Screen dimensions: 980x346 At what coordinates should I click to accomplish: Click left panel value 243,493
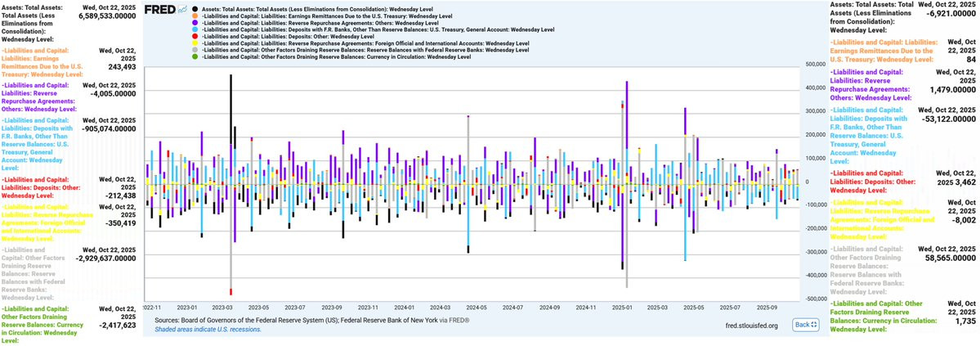(x=121, y=68)
